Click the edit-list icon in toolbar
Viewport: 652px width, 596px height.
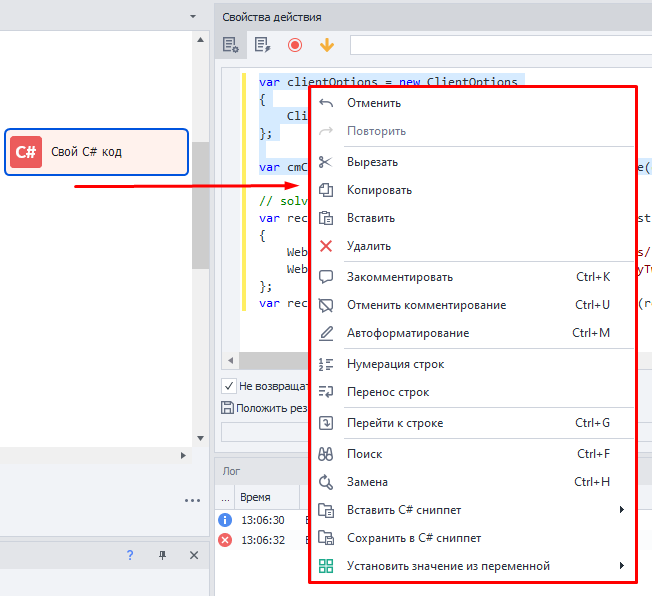[262, 45]
